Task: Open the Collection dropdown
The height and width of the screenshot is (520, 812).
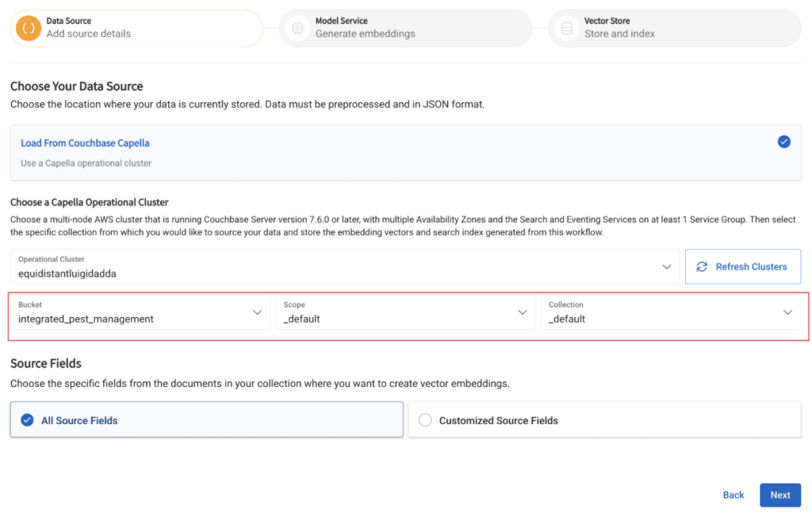Action: click(671, 312)
